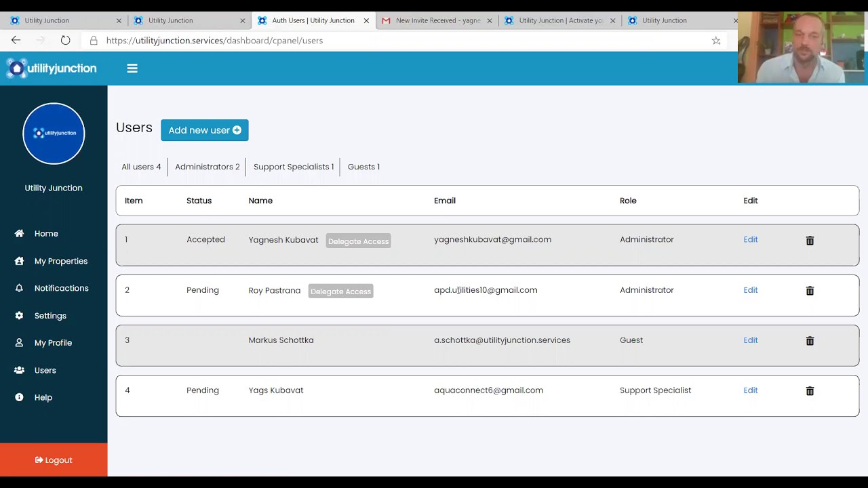Click email yagneshkubavat@gmail.com
Image resolution: width=868 pixels, height=488 pixels.
pos(492,239)
